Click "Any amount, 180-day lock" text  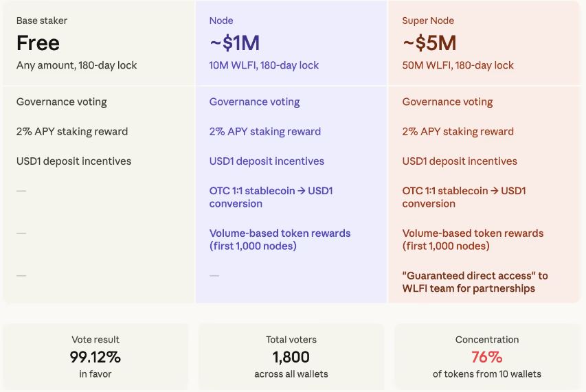(x=76, y=65)
